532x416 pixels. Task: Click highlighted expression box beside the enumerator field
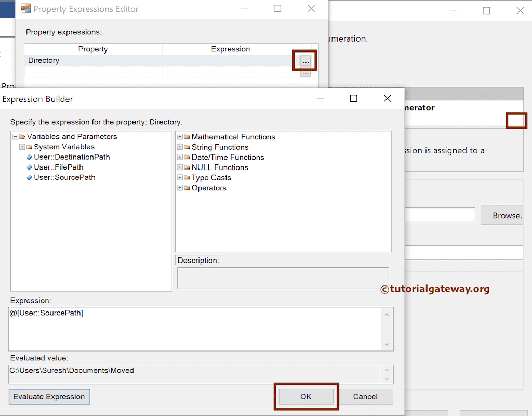516,121
